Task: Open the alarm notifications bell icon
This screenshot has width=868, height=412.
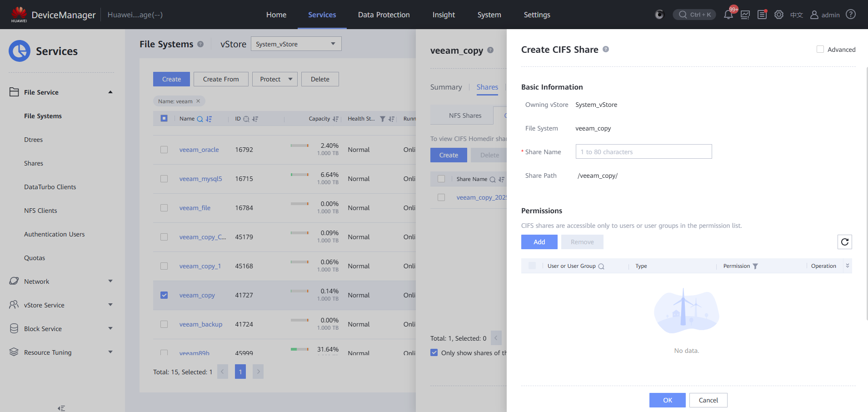Action: [728, 15]
